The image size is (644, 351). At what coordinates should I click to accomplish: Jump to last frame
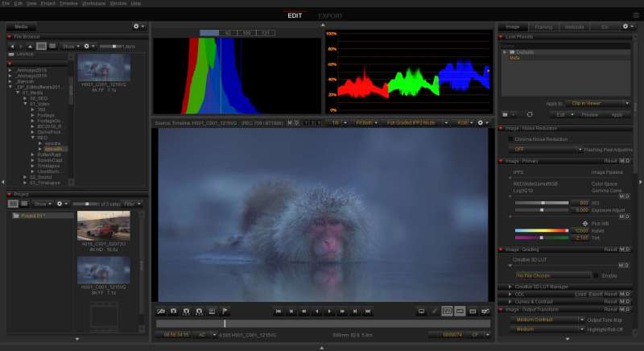pyautogui.click(x=368, y=312)
